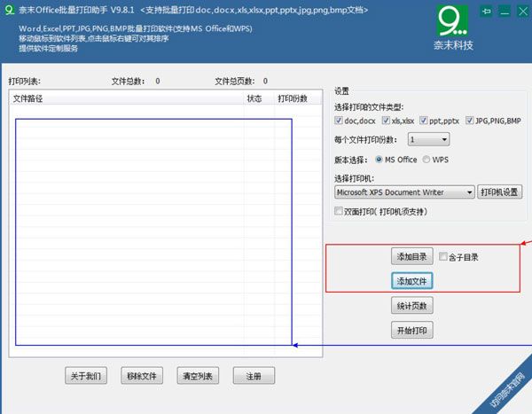Click the 选择打印机 select printer label

354,178
